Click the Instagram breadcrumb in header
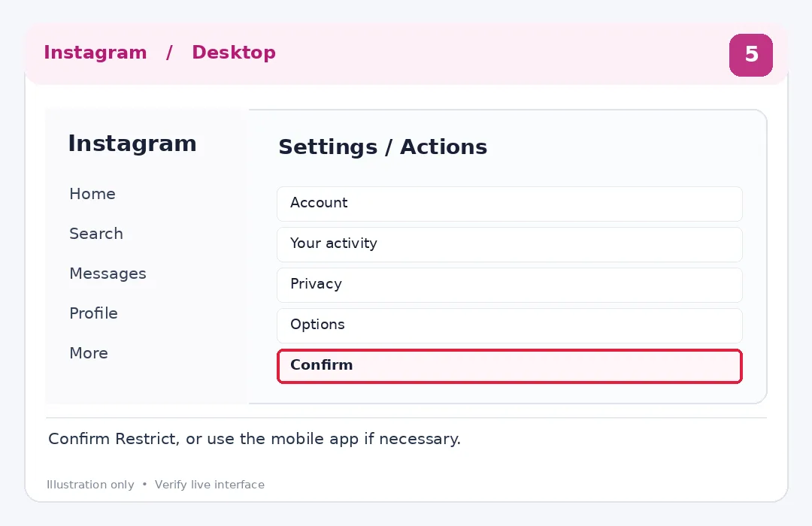The width and height of the screenshot is (812, 526). [x=95, y=53]
